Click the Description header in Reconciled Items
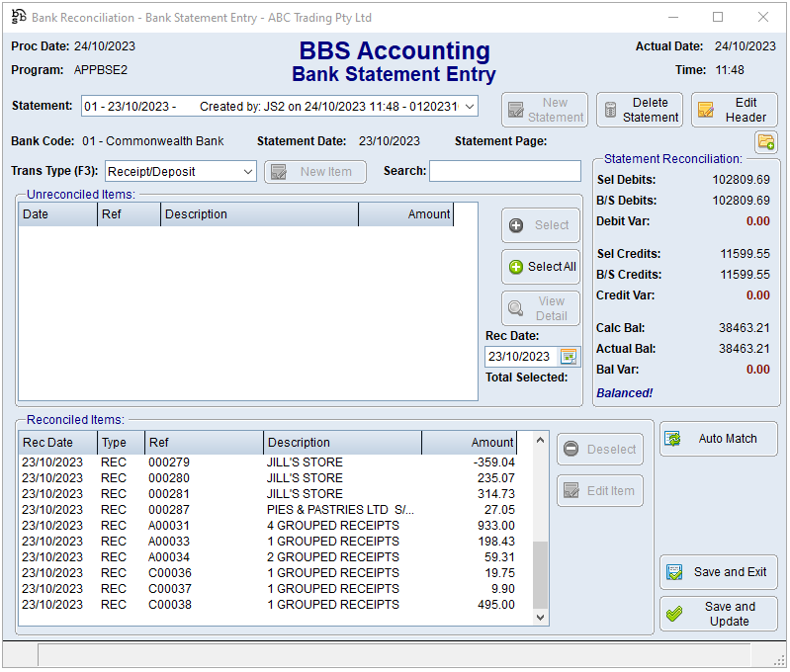 tap(342, 443)
